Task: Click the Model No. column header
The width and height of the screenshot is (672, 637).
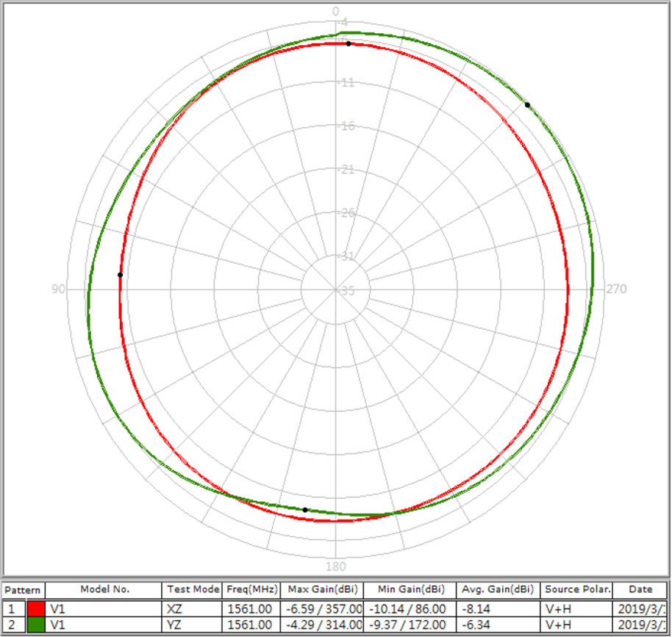Action: 104,589
